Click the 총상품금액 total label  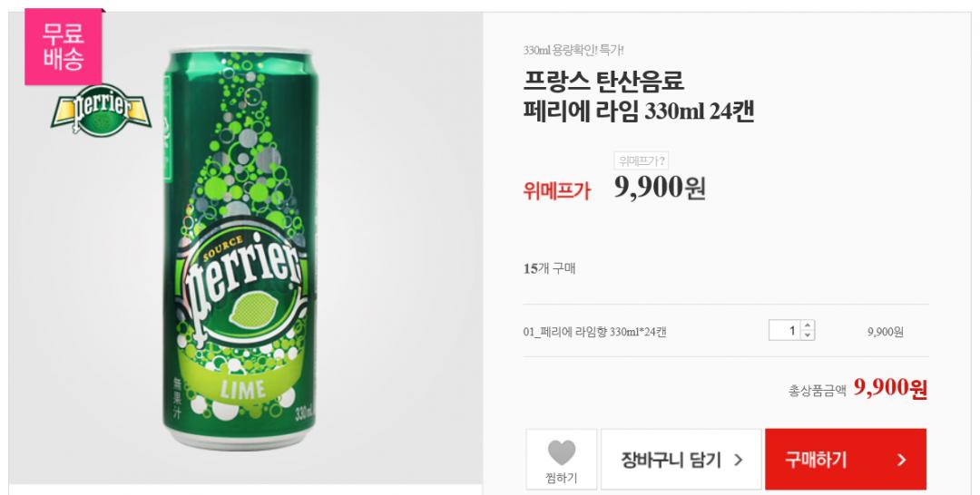(818, 391)
